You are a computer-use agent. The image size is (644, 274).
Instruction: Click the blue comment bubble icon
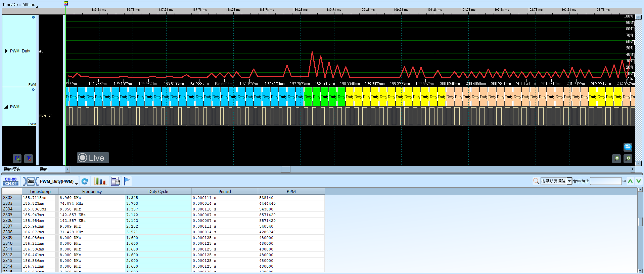(628, 147)
